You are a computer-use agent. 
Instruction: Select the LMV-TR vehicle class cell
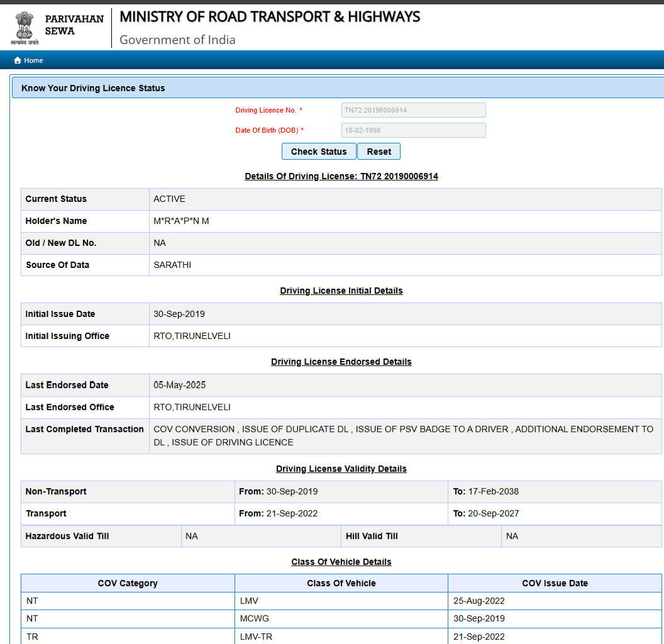[256, 636]
